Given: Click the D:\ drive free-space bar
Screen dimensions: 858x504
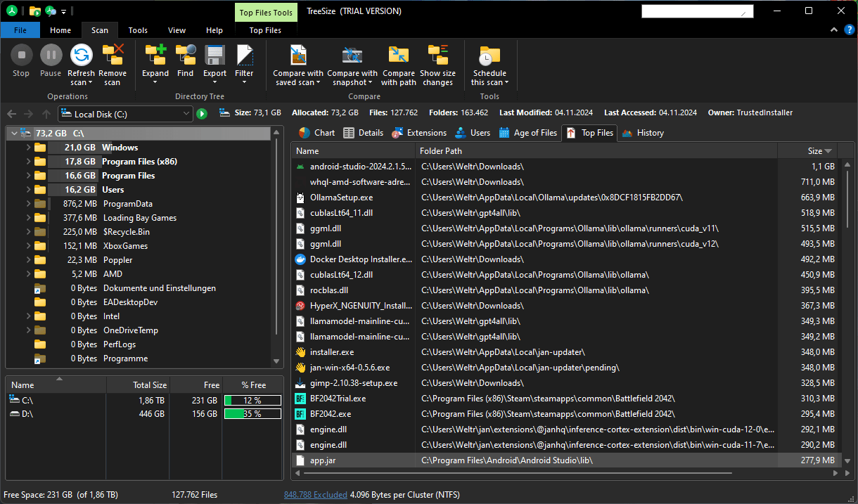Looking at the screenshot, I should [253, 414].
